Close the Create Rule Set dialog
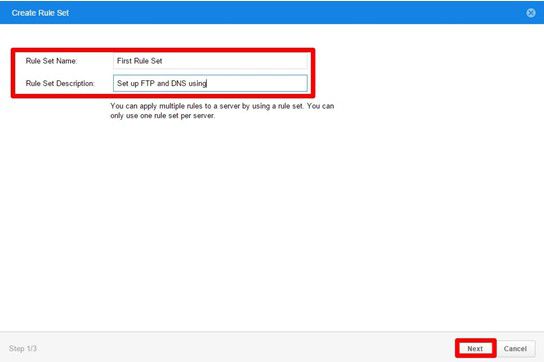 click(530, 13)
